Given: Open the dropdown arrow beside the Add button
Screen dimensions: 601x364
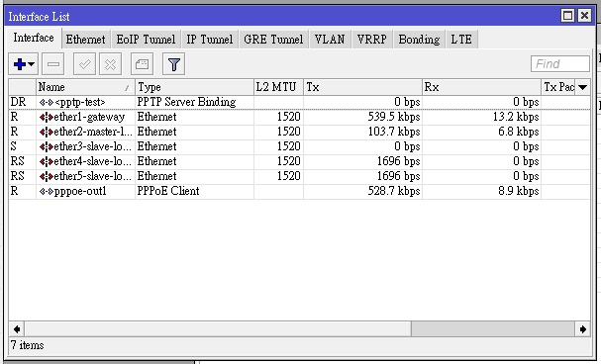Looking at the screenshot, I should [32, 64].
